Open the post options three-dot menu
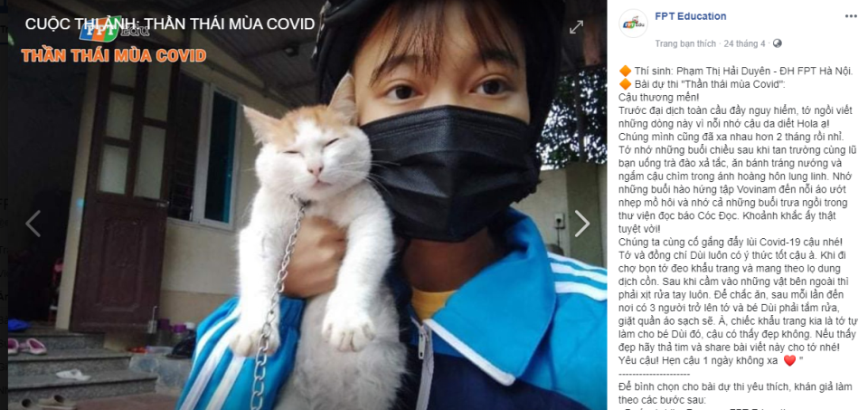The image size is (868, 410). 851,16
